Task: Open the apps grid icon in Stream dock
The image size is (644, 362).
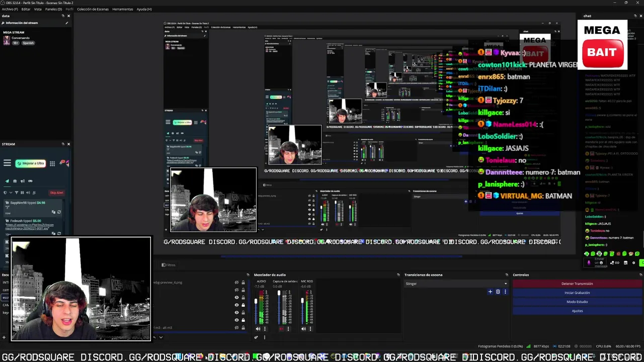Action: (52, 163)
